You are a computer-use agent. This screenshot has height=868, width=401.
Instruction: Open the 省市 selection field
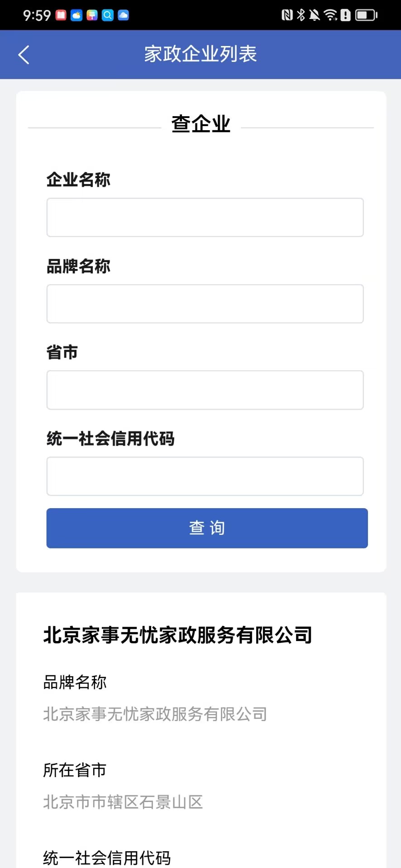(205, 390)
